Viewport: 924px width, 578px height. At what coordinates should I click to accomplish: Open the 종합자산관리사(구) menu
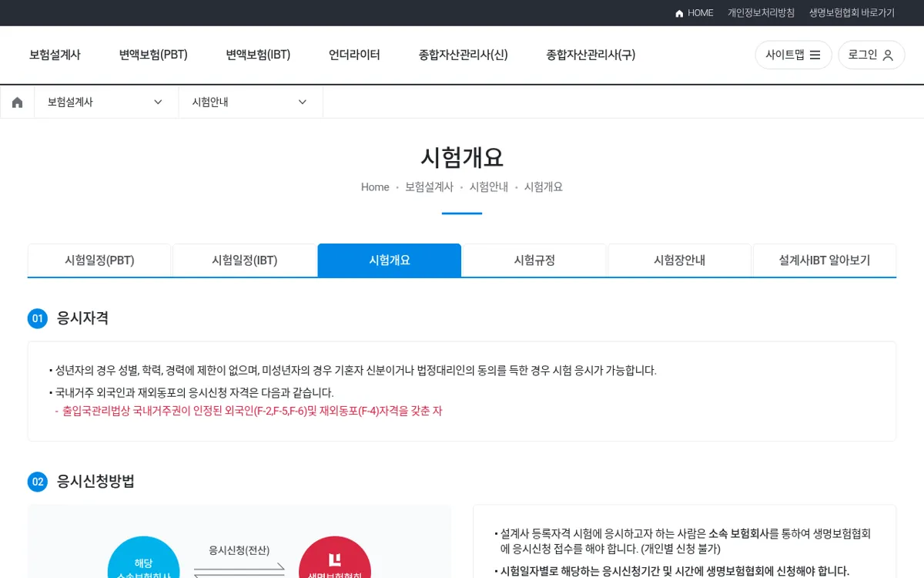(x=591, y=55)
